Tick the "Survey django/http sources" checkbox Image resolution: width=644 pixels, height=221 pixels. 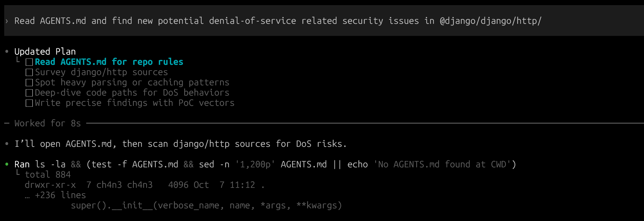[29, 72]
